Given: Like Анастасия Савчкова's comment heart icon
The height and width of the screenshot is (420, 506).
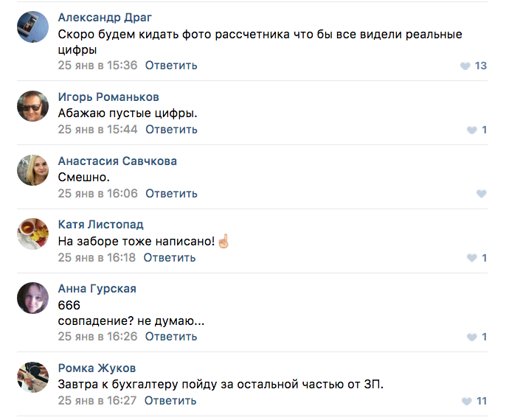Looking at the screenshot, I should pos(482,194).
